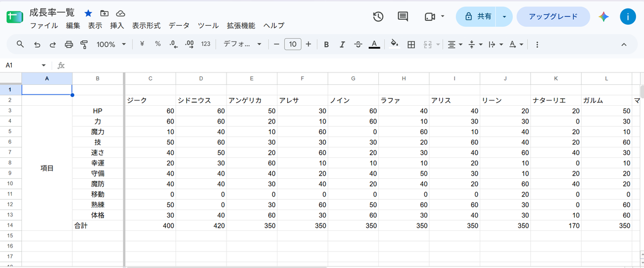This screenshot has width=644, height=268.
Task: Format as percent
Action: click(x=158, y=44)
